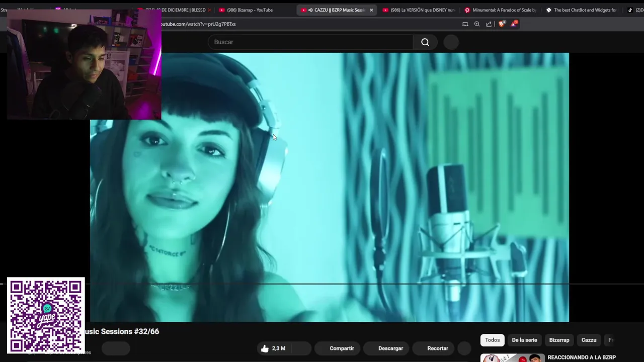Submit search with the magnifier button

(425, 42)
